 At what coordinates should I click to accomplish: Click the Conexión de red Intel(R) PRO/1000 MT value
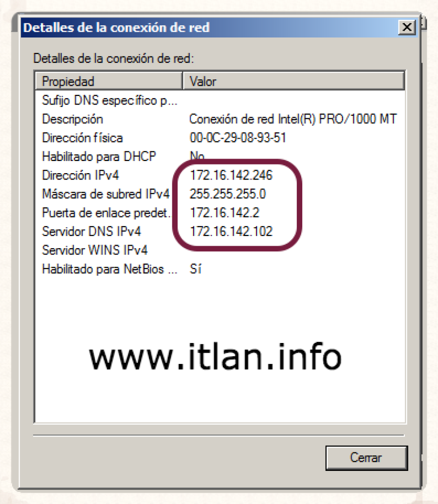pyautogui.click(x=293, y=119)
